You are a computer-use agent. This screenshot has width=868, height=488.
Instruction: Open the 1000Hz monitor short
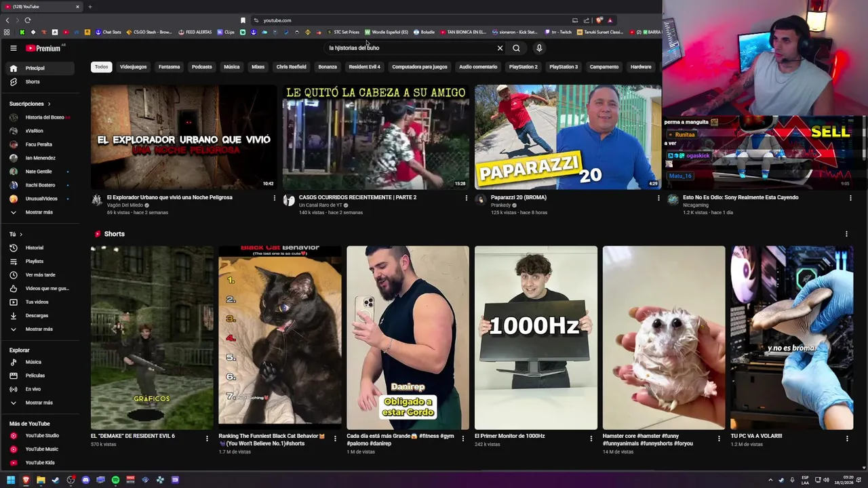[x=536, y=338]
